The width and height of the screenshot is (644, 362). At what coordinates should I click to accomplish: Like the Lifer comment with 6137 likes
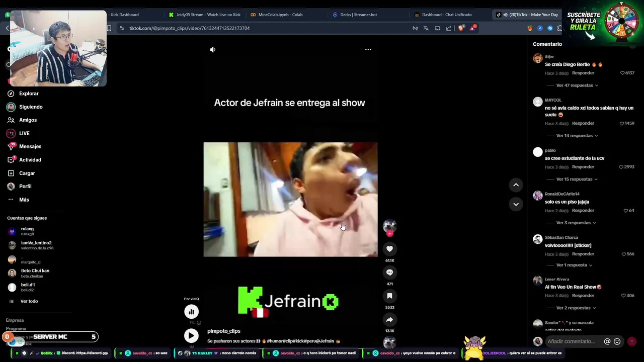(623, 73)
